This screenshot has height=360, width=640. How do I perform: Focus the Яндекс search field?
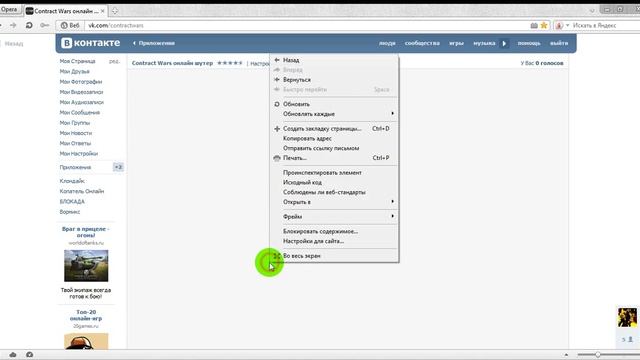(x=605, y=25)
